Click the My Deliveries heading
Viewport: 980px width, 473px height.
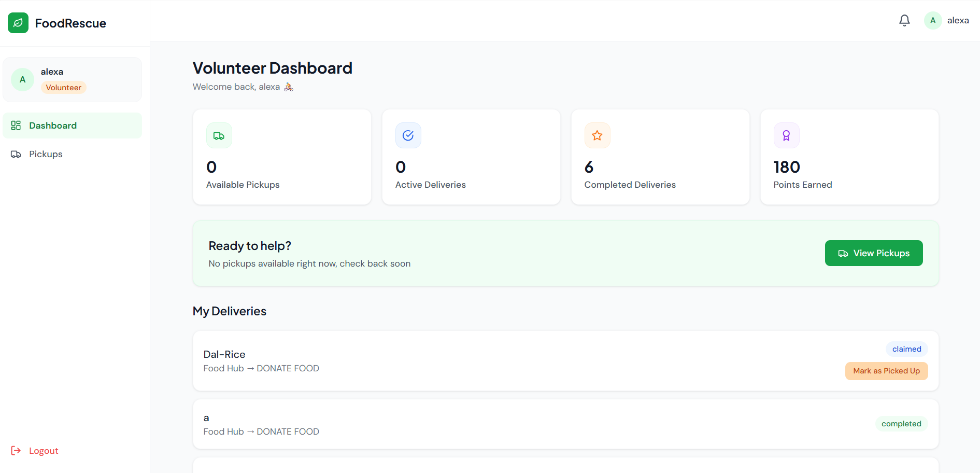click(230, 311)
